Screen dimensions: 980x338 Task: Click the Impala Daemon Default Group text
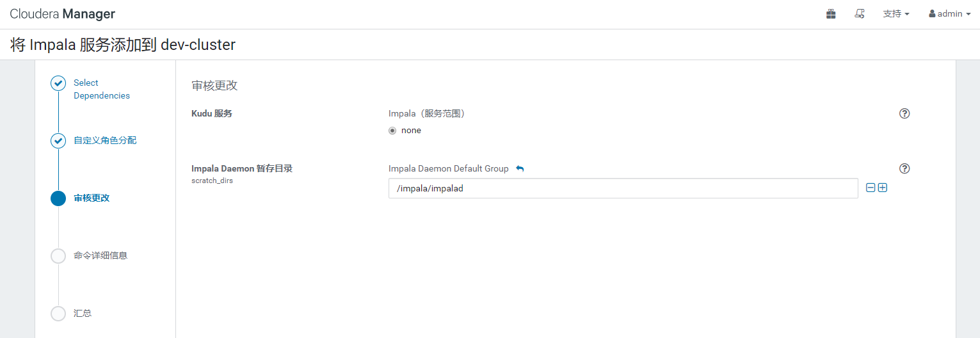pos(449,168)
